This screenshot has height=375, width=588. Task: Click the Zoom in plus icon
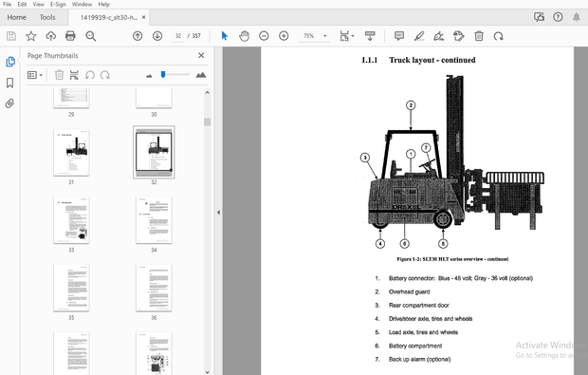284,36
